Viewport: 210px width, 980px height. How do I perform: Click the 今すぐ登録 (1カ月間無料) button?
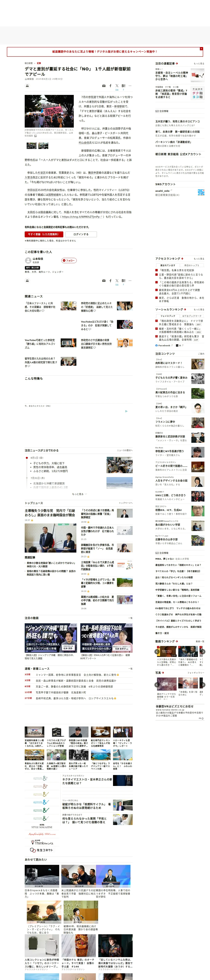click(44, 234)
